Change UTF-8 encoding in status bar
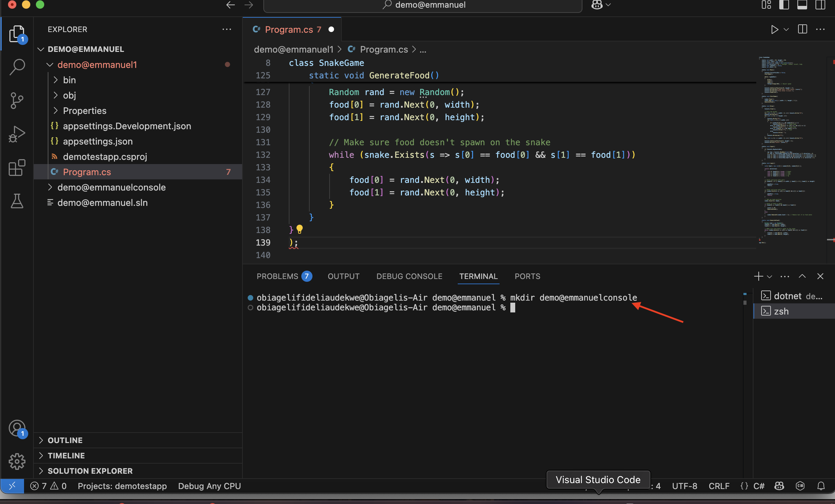Image resolution: width=835 pixels, height=504 pixels. tap(685, 486)
